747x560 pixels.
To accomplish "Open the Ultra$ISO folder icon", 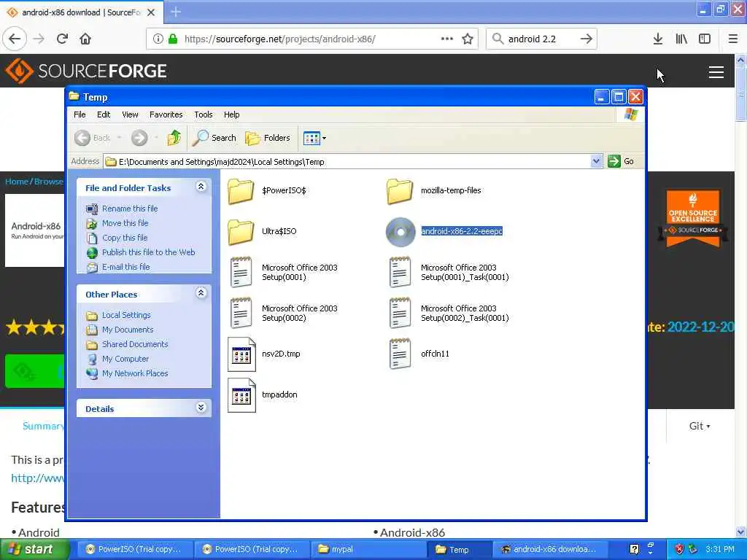I will tap(241, 232).
